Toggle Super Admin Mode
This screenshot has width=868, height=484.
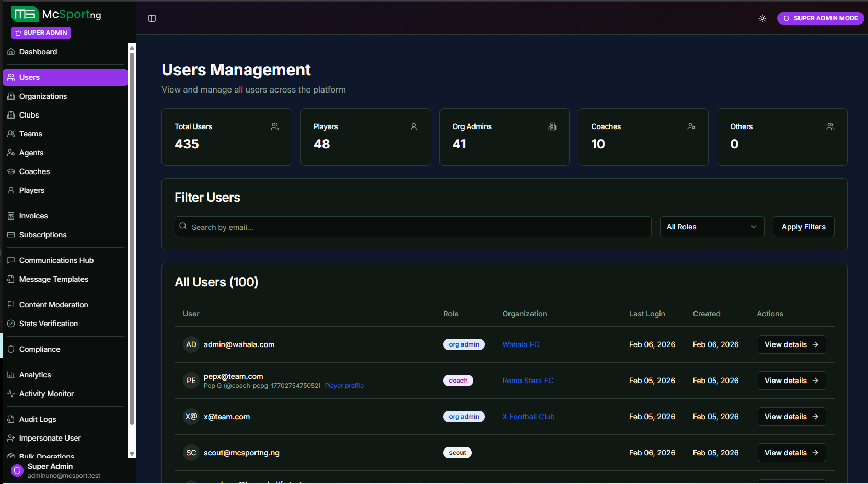click(x=820, y=18)
